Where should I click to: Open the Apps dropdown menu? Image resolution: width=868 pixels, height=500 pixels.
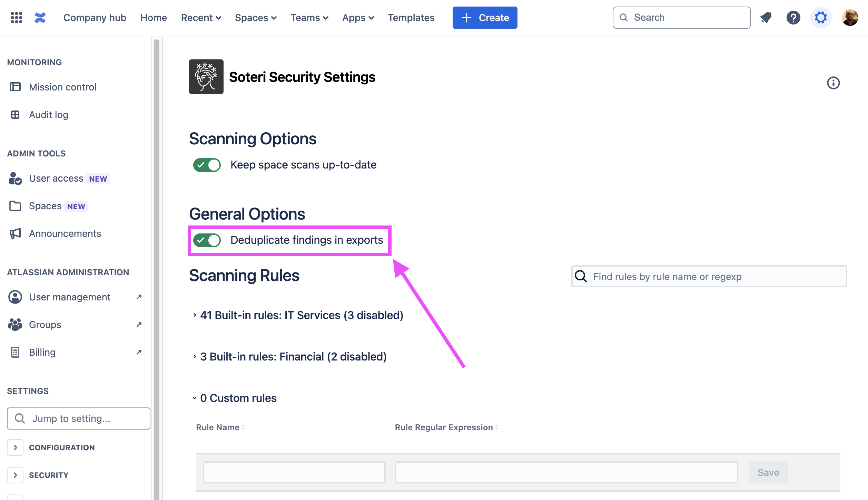point(358,18)
